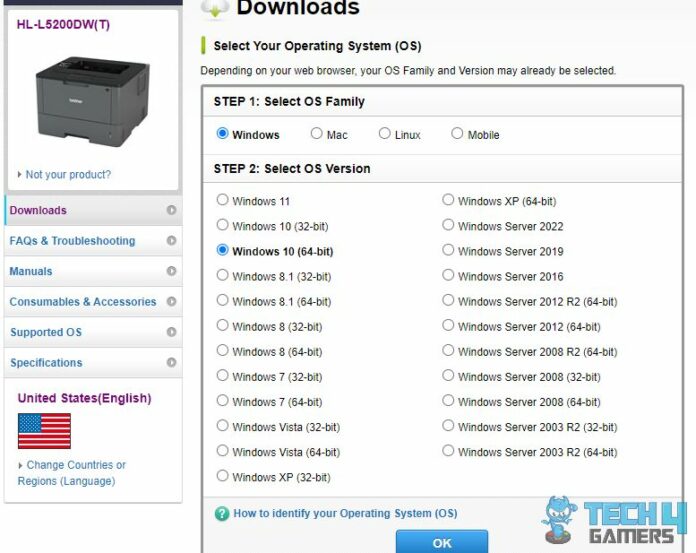Choose Windows 10 (32-bit) option
The height and width of the screenshot is (553, 696).
pyautogui.click(x=222, y=225)
